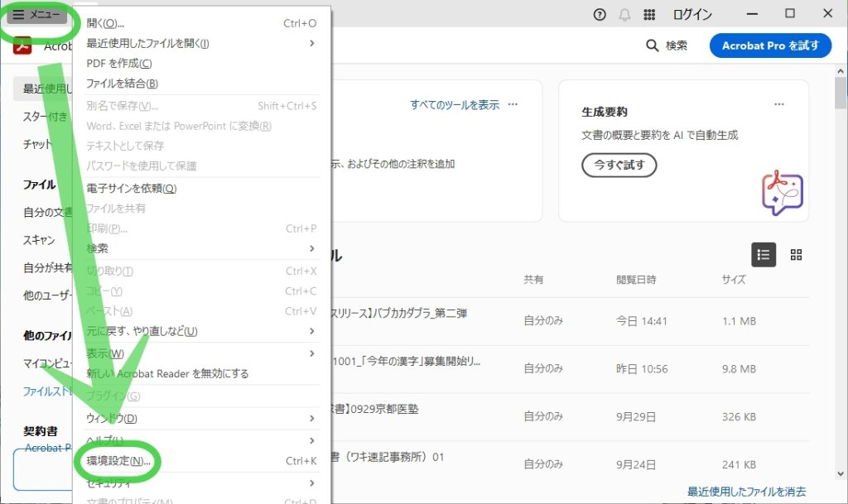Open the apps grid icon

pyautogui.click(x=649, y=15)
